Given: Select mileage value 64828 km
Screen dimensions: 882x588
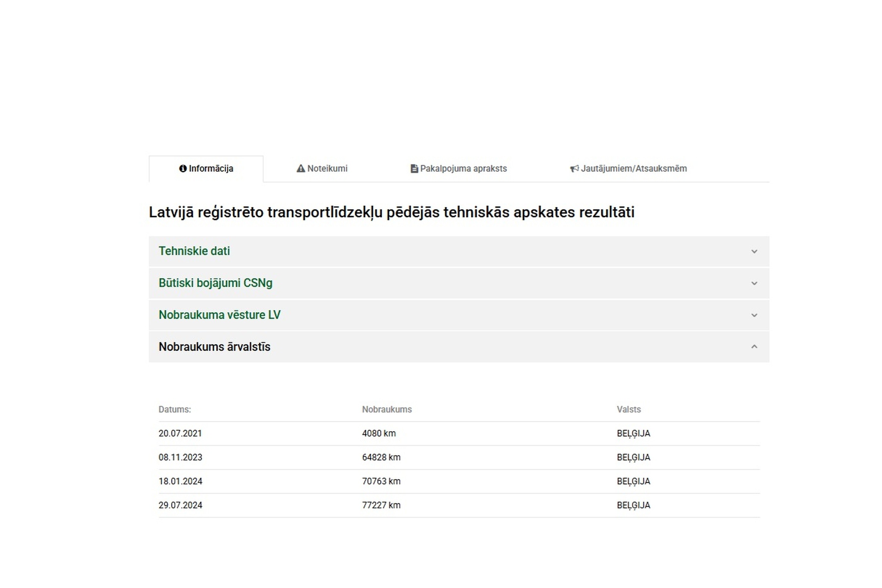Looking at the screenshot, I should [x=381, y=458].
